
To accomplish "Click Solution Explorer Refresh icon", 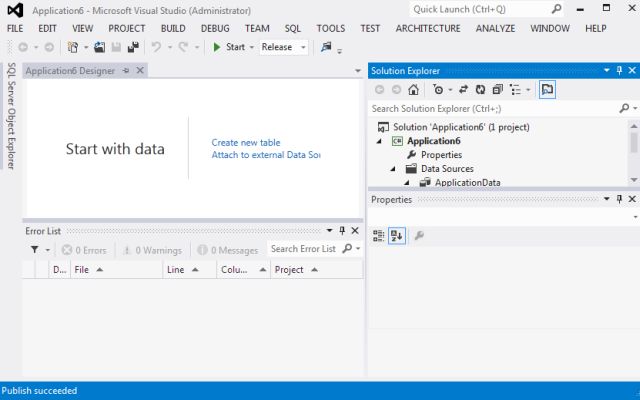I will coord(480,89).
